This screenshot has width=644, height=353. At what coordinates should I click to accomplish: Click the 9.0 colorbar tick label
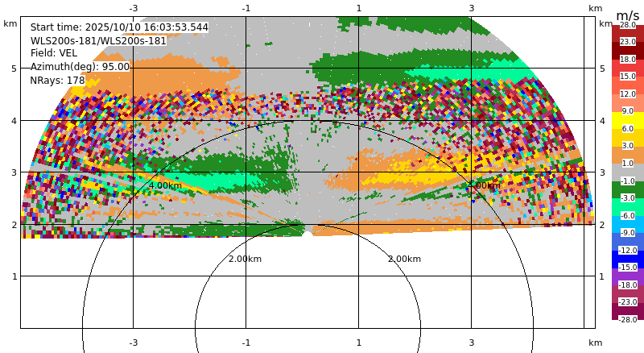tap(628, 111)
